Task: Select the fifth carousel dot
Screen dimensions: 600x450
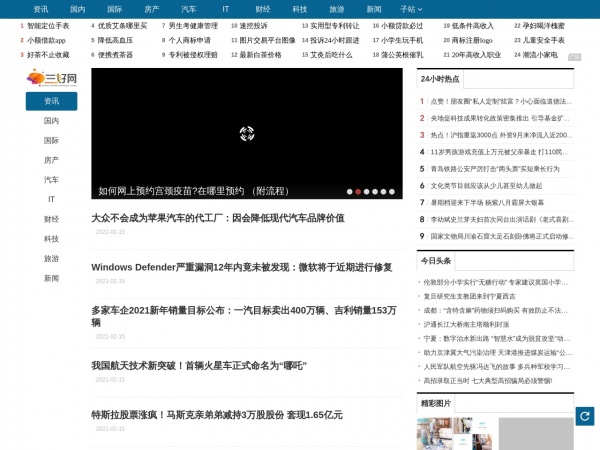Action: tap(383, 192)
